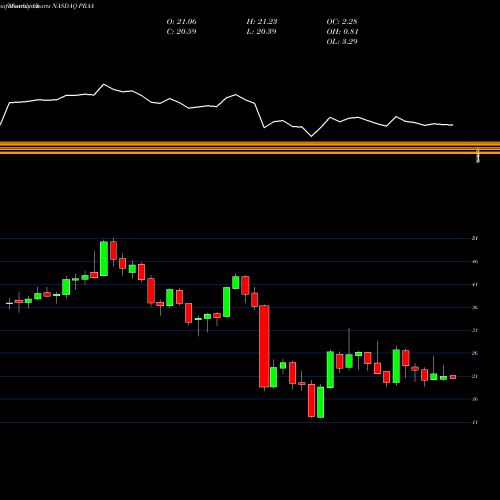Click the 26 price axis label
The width and height of the screenshot is (500, 500).
tap(475, 353)
